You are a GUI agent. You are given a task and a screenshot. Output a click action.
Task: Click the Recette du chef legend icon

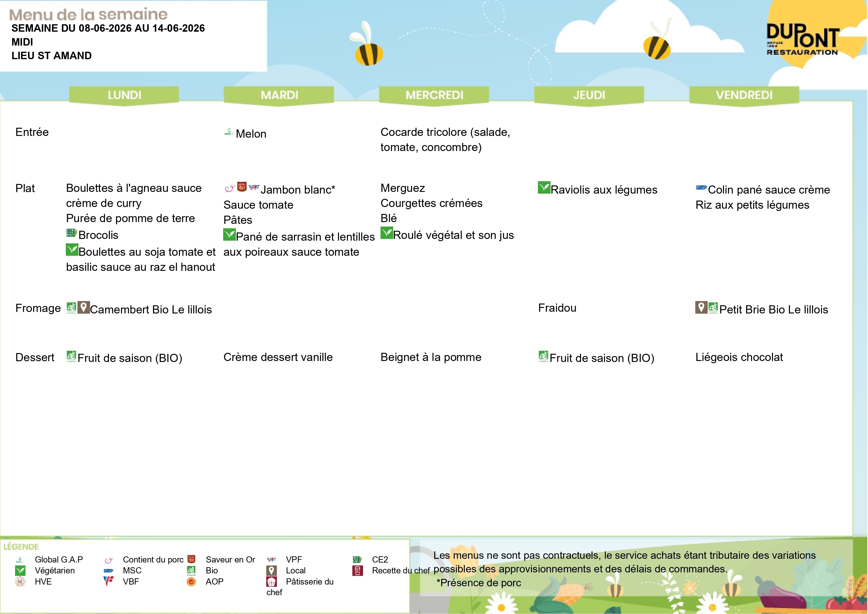coord(357,570)
